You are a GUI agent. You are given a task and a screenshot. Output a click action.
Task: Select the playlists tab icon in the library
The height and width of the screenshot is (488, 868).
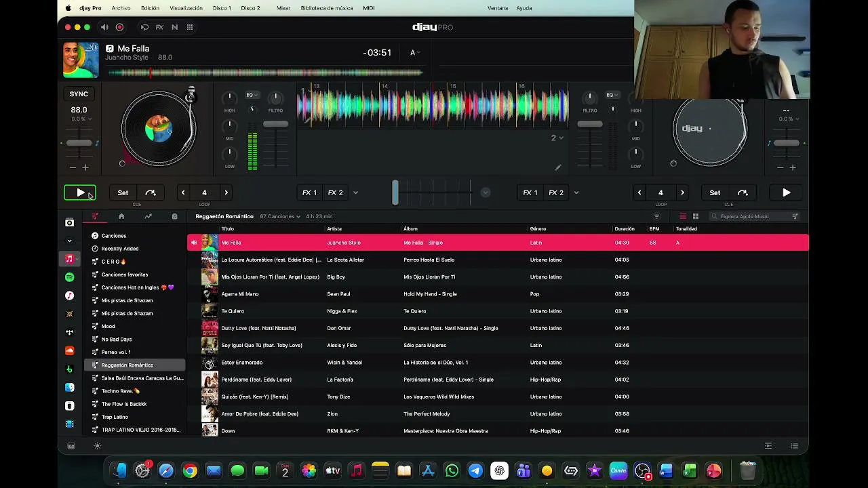coord(95,216)
